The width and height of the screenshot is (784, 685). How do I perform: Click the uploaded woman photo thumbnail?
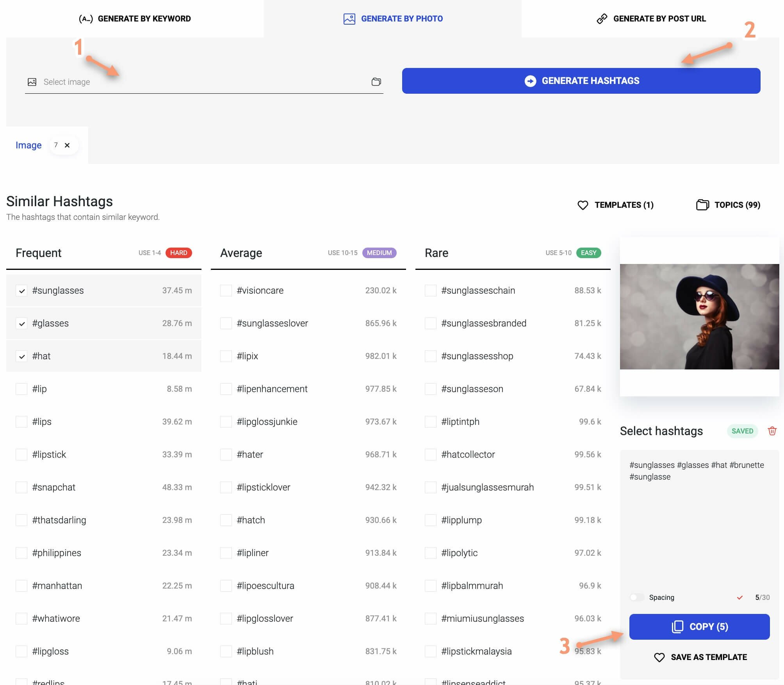pos(699,316)
